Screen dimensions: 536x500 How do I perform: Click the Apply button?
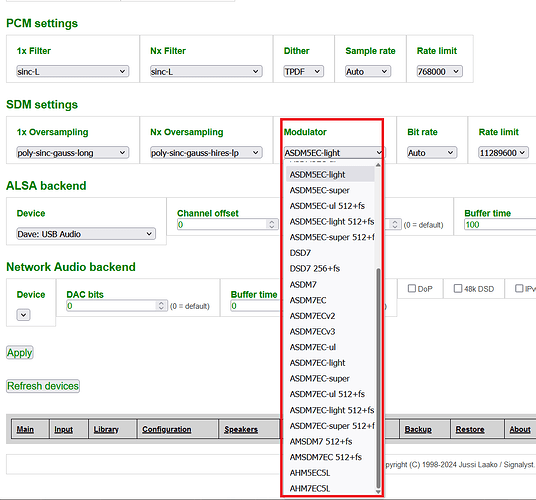pos(20,352)
